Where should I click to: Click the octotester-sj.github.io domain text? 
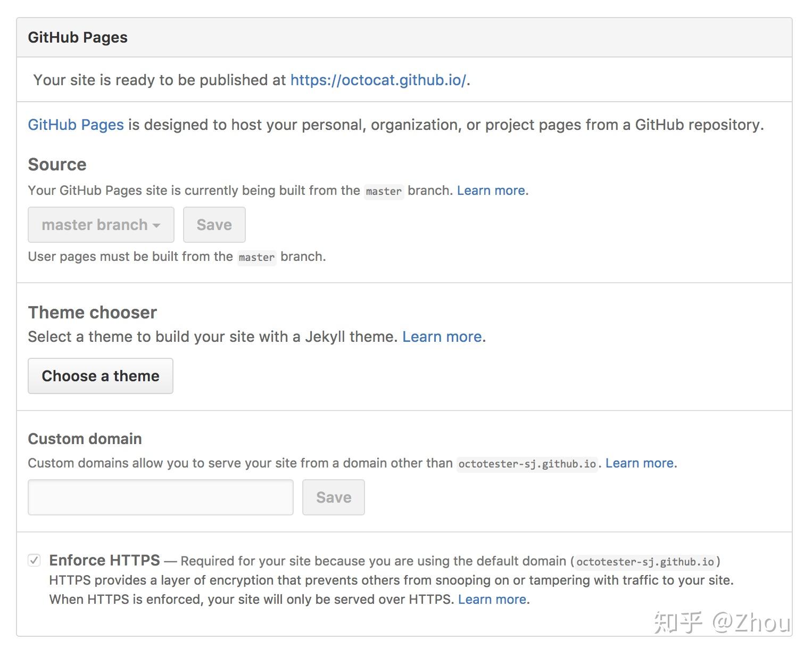click(x=527, y=463)
